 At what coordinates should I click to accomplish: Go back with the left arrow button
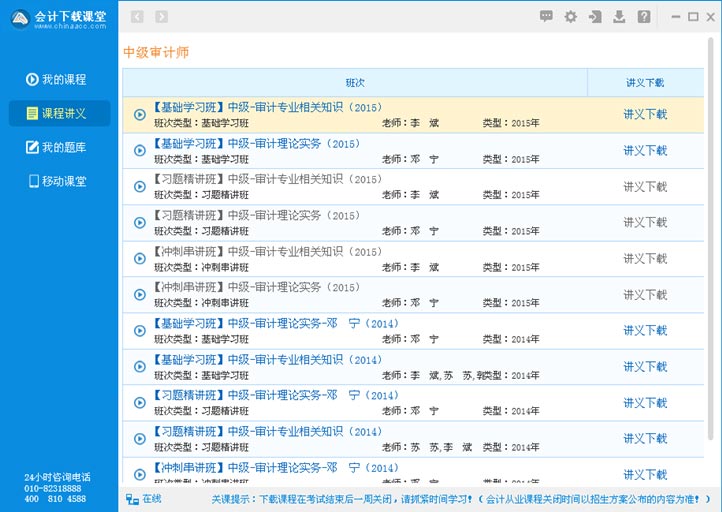pyautogui.click(x=137, y=16)
